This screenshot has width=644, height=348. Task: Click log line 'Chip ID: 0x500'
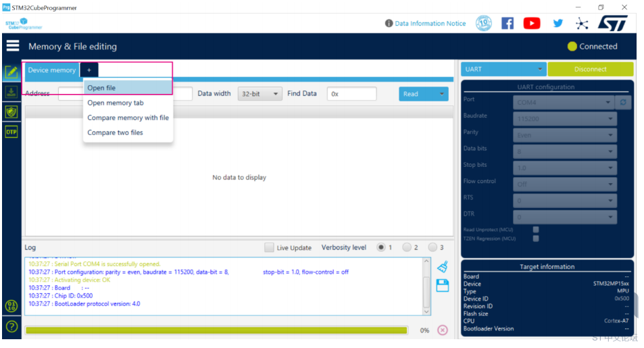tap(60, 295)
